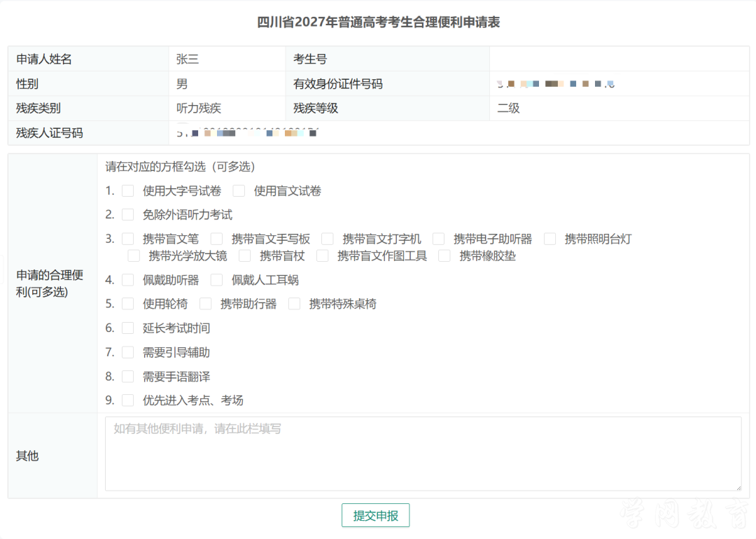Check 优先进入考点、考场 option
This screenshot has height=539, width=756.
pyautogui.click(x=128, y=400)
